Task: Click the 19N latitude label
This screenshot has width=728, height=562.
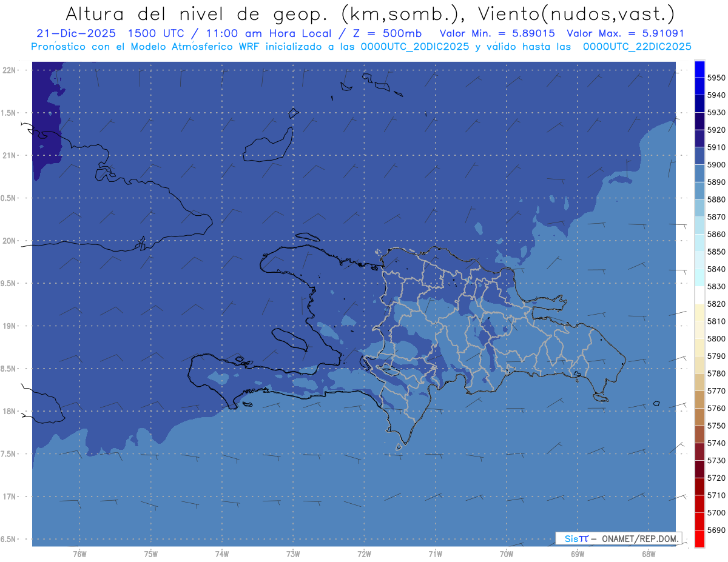Action: 9,326
